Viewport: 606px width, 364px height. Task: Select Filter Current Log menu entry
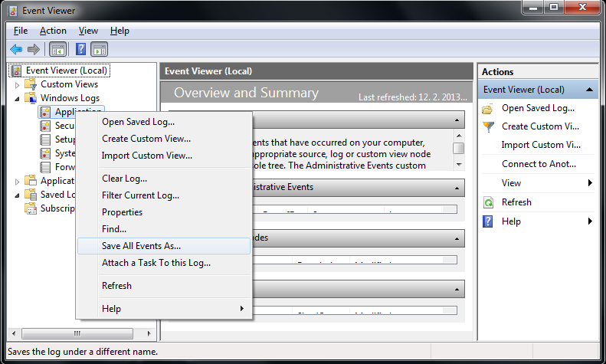(x=140, y=195)
